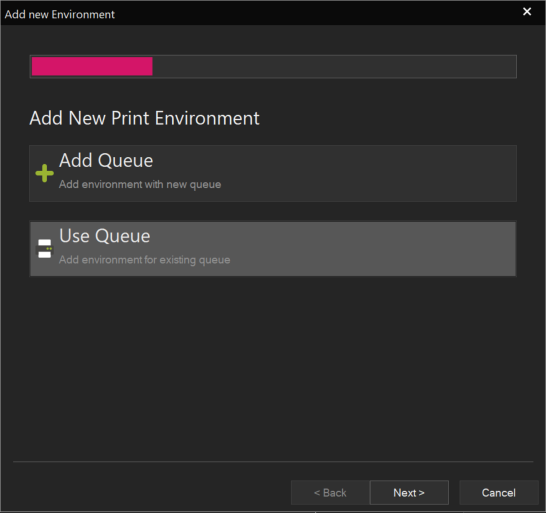Click the white printer Use Queue icon

click(45, 249)
